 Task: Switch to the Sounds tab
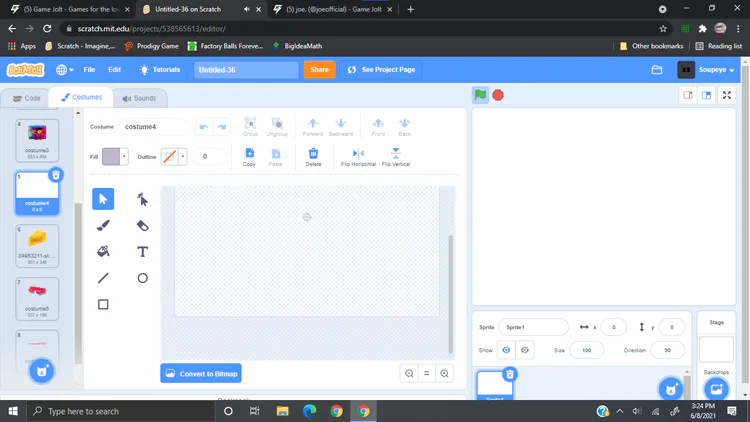click(139, 98)
